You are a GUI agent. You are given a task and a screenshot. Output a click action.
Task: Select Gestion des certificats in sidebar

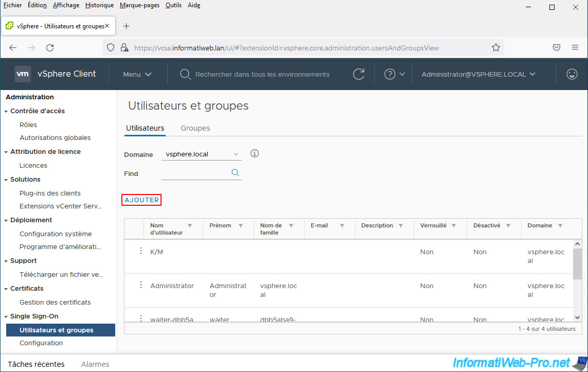tap(55, 302)
